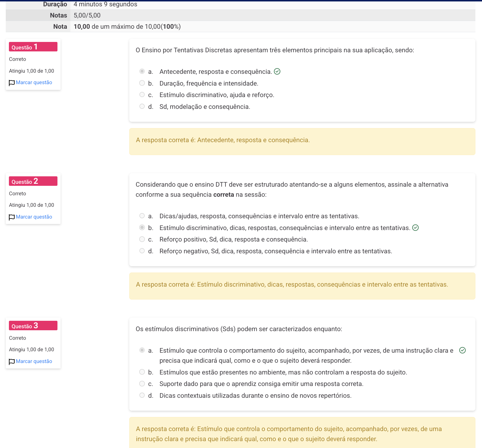Choose option 'Sd, modelação e consequência'
The width and height of the screenshot is (482, 448).
pos(142,106)
